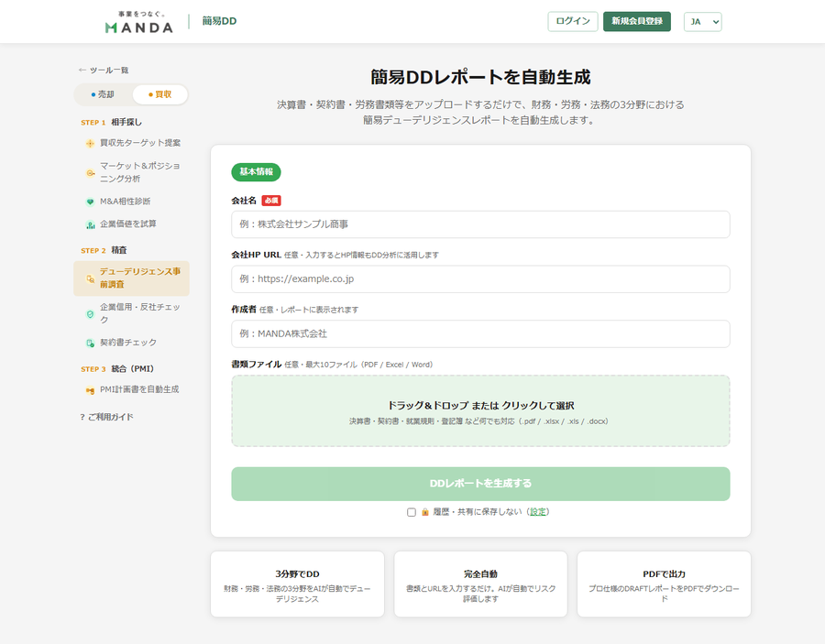Screen dimensions: 825x644
Task: Click the マーケット&ポジショニング分析 icon
Action: click(90, 173)
